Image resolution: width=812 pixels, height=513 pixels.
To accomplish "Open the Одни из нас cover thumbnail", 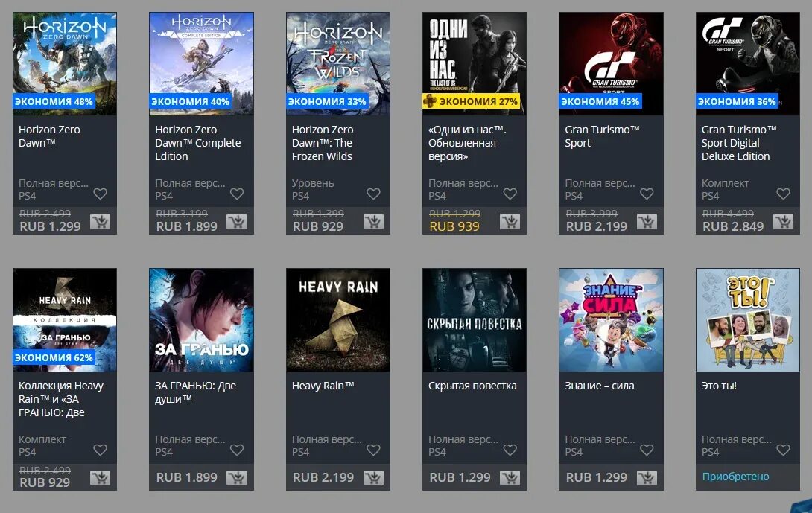I will [x=475, y=64].
